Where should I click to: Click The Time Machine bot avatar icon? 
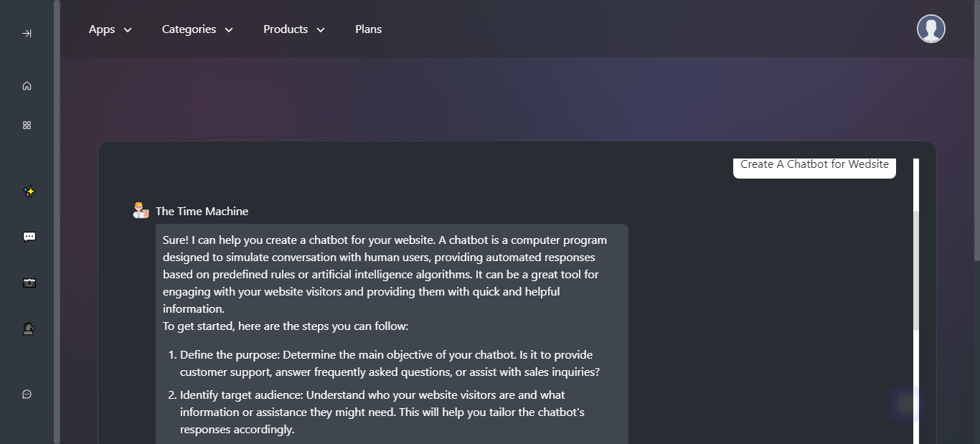click(141, 210)
